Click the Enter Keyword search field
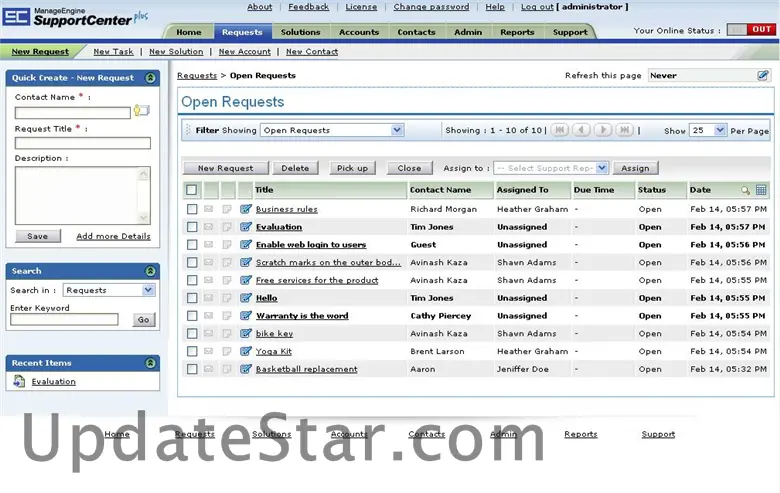780x493 pixels. point(64,320)
